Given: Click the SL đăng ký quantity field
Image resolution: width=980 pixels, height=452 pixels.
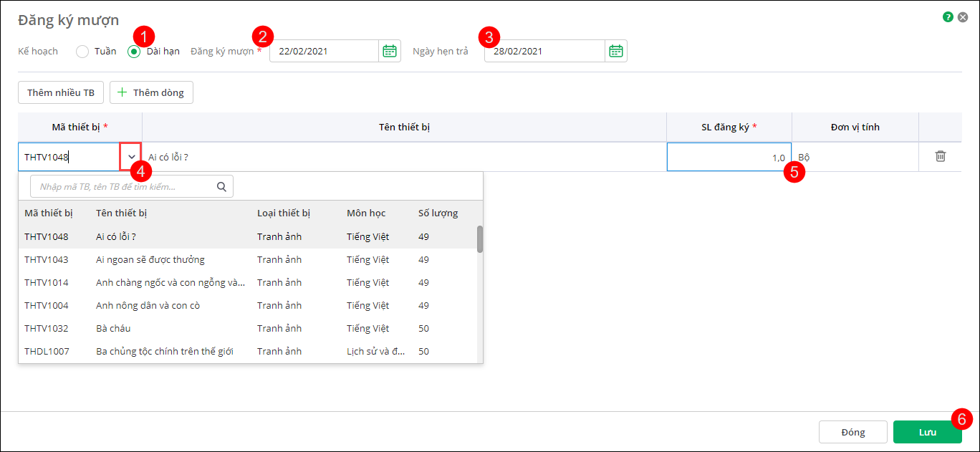Looking at the screenshot, I should click(x=729, y=157).
